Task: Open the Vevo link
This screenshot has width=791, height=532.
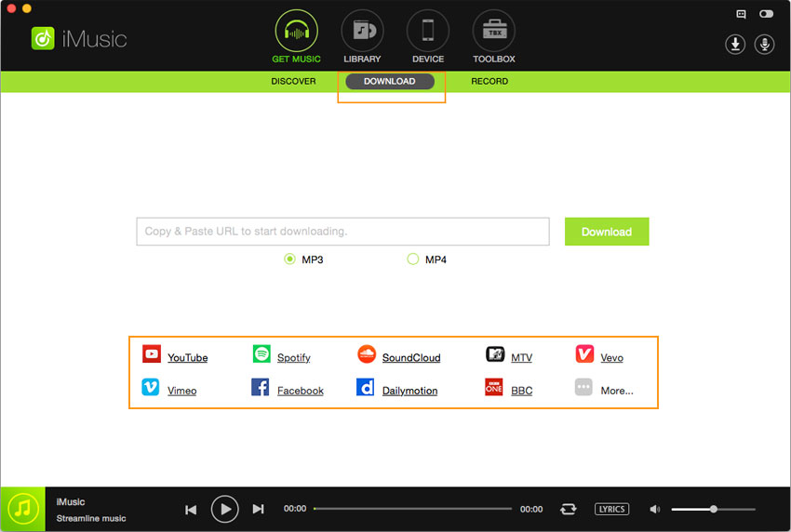Action: tap(612, 357)
